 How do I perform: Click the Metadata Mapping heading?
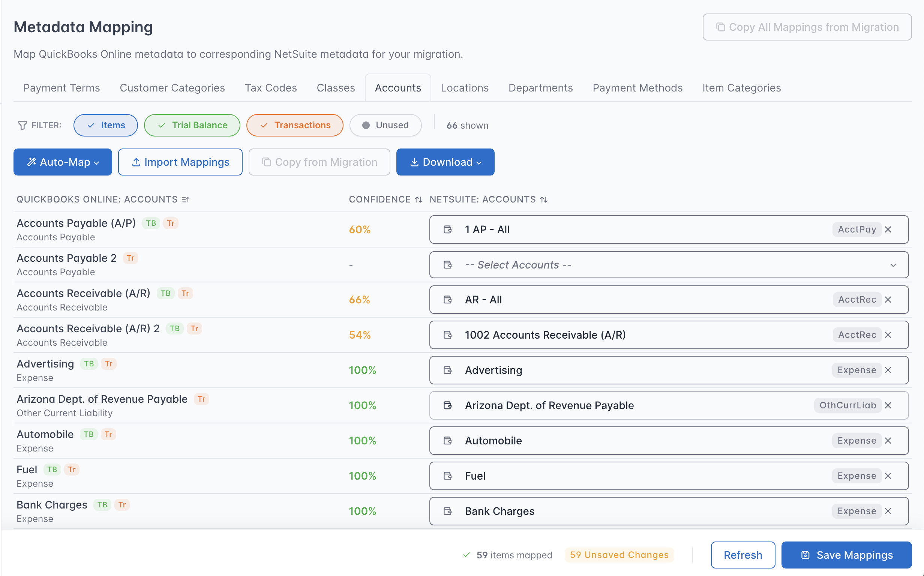coord(83,27)
